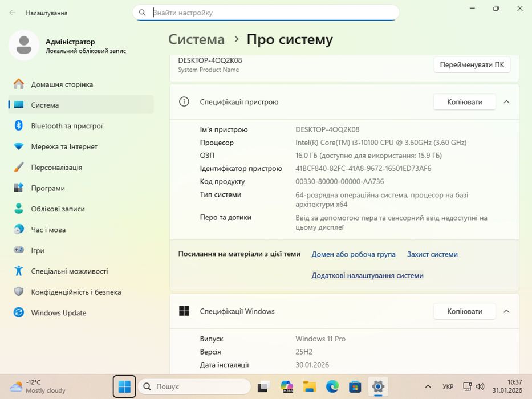Click the Перейменувати ПК button
This screenshot has width=532, height=399.
(472, 64)
